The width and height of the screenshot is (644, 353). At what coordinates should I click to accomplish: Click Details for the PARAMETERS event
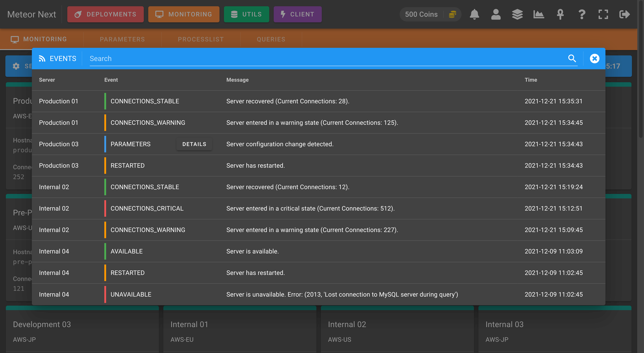[194, 144]
